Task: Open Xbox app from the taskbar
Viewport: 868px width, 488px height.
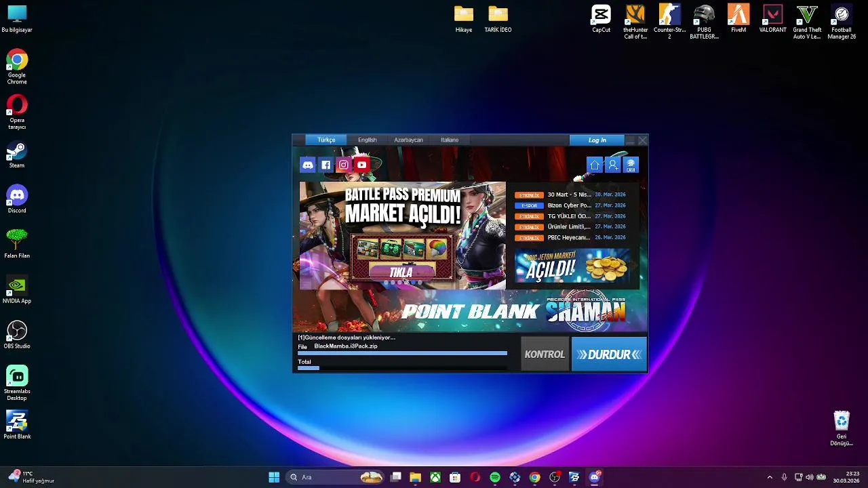Action: pos(435,477)
